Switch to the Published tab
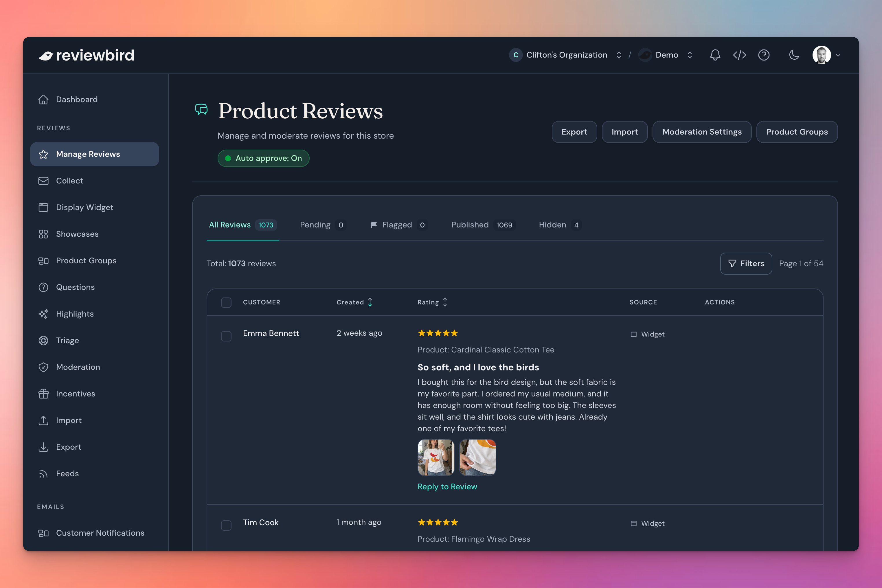Screen dimensions: 882x588 pyautogui.click(x=483, y=225)
